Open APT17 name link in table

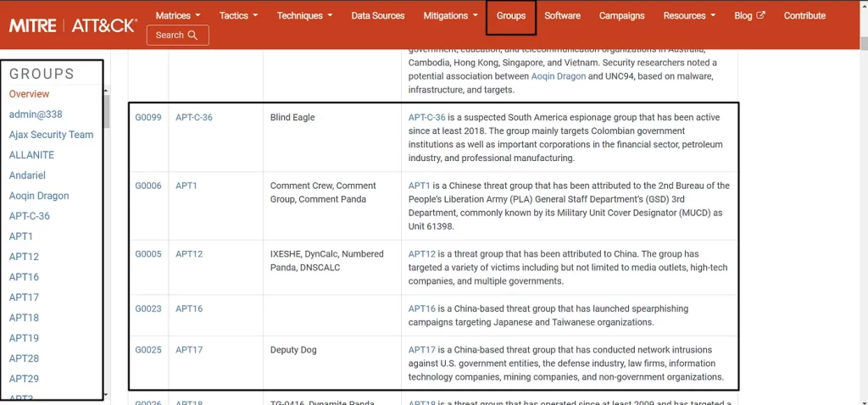click(x=189, y=350)
